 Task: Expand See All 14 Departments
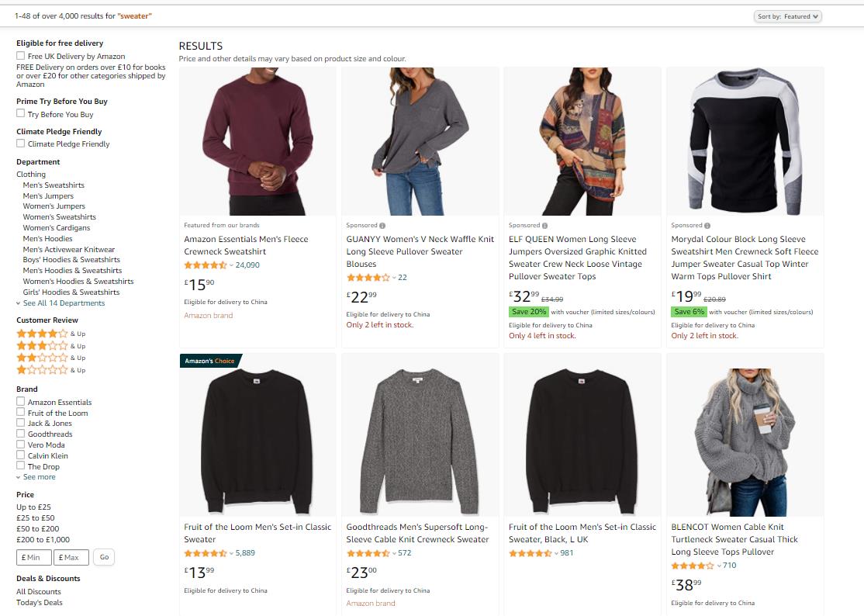tap(64, 303)
